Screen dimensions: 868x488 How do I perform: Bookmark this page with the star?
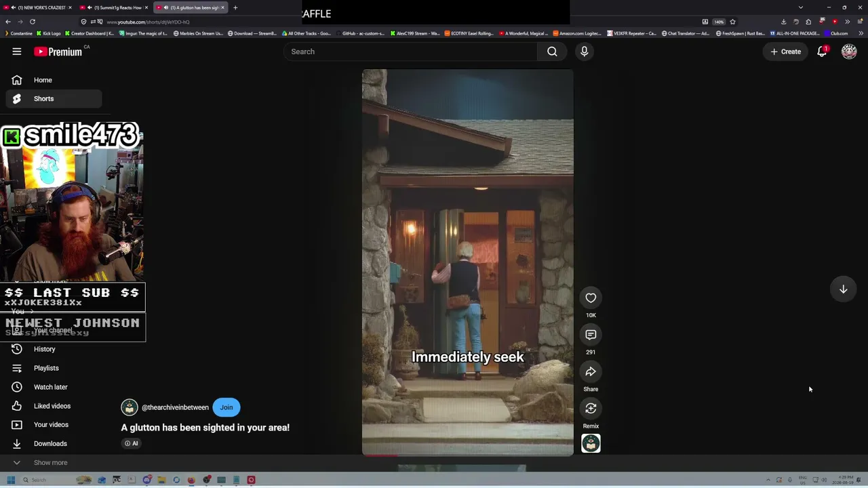(x=732, y=22)
